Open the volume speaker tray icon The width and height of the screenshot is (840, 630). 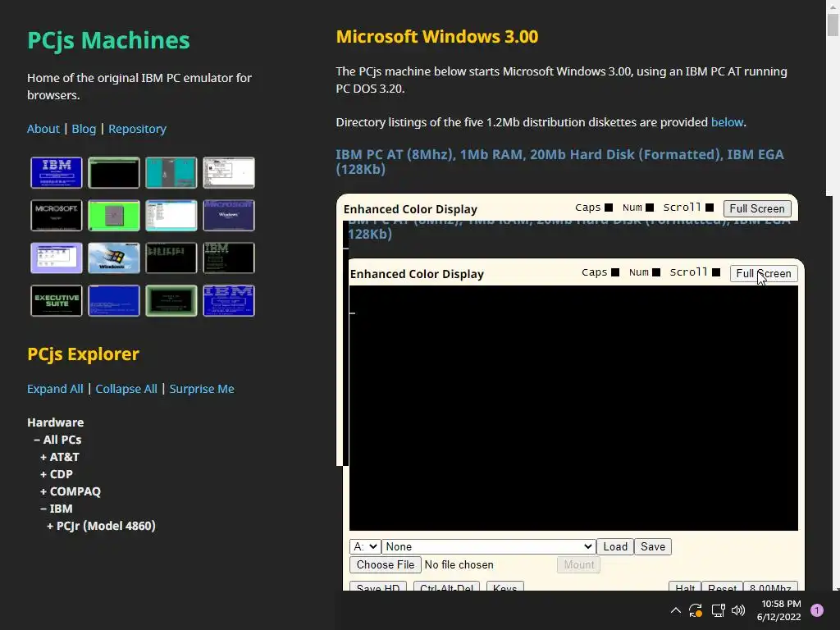click(738, 610)
